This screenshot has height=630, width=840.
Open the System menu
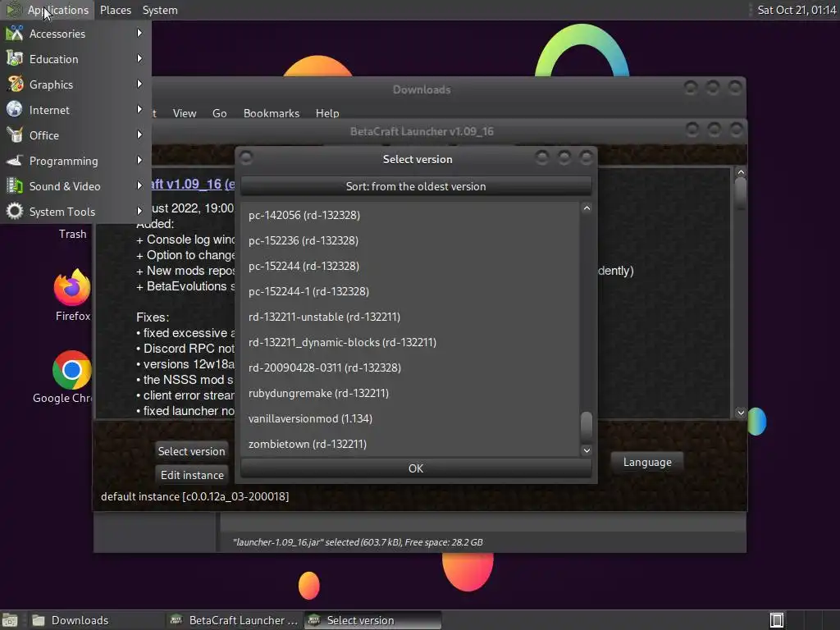click(x=160, y=10)
